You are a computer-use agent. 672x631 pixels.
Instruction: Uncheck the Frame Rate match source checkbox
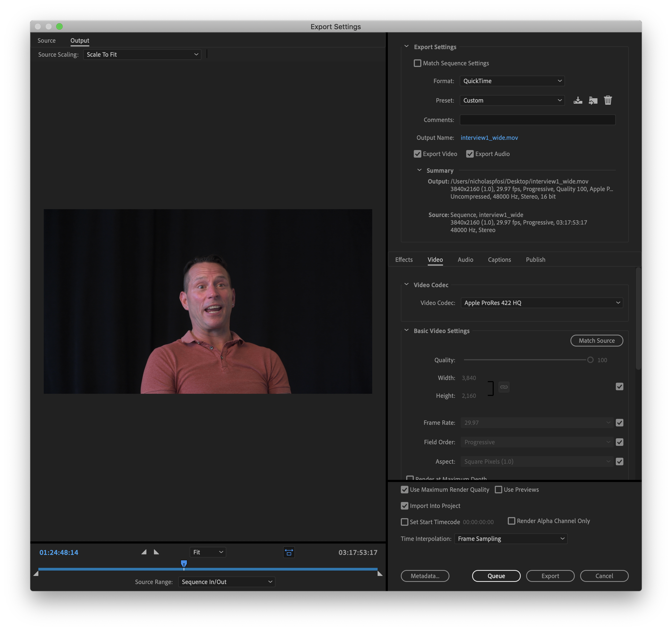click(x=619, y=423)
